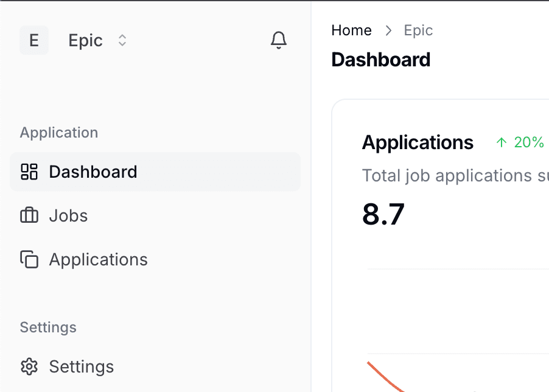Screen dimensions: 549x392
Task: Click the Settings gear icon
Action: [x=29, y=366]
